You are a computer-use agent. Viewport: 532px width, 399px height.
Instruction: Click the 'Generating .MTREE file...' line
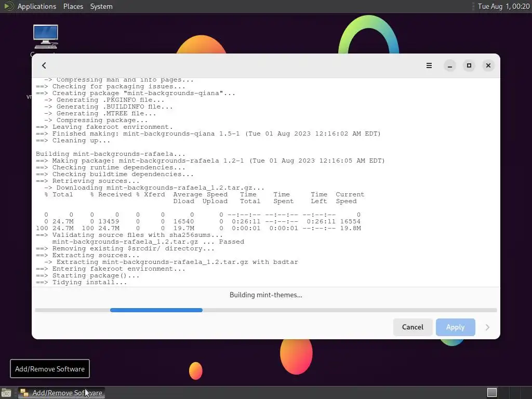(x=100, y=114)
